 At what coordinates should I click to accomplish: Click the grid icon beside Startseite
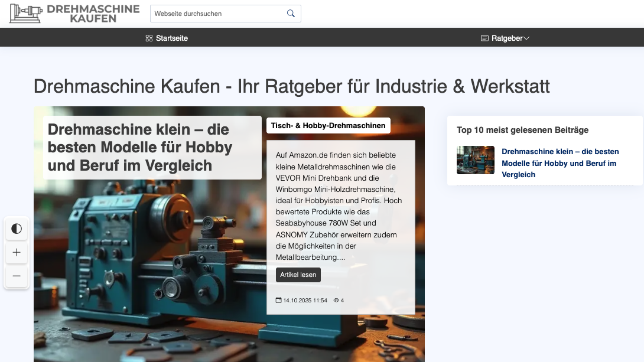click(x=148, y=38)
